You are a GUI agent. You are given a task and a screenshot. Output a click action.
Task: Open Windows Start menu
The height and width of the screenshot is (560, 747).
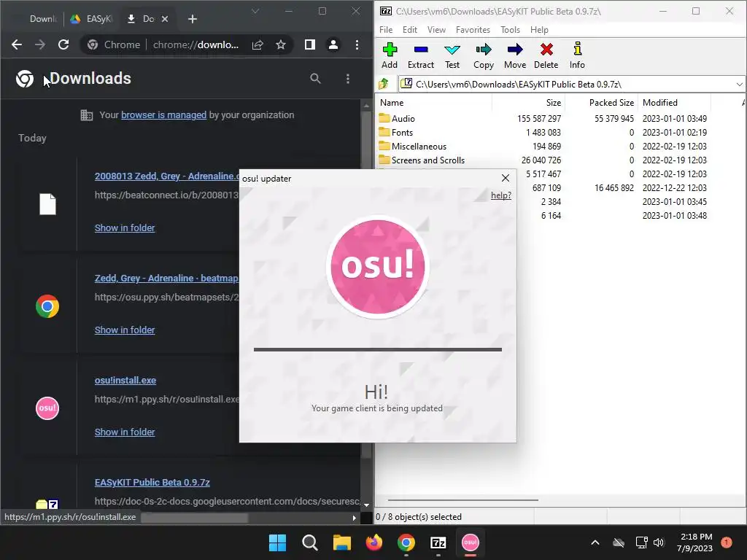277,542
